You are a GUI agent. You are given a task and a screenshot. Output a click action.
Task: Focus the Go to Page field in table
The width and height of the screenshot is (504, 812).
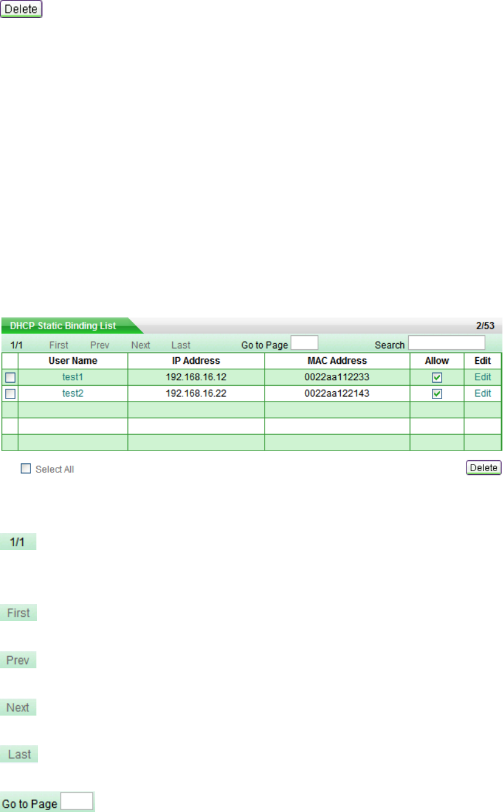coord(304,343)
